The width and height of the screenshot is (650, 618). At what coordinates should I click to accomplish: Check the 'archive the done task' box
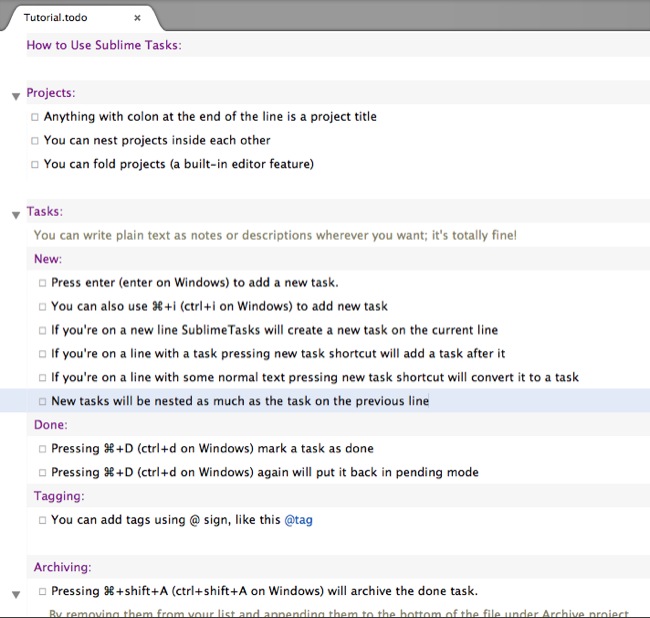click(42, 591)
